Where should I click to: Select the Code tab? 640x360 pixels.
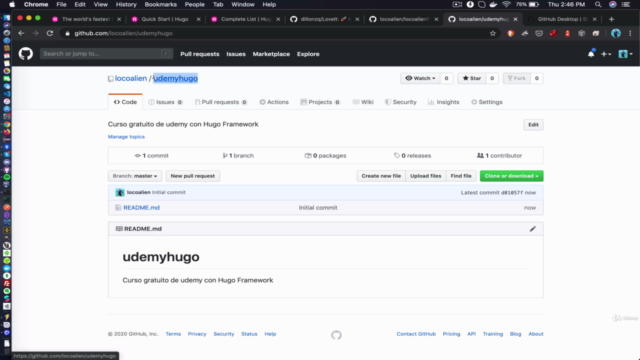coord(125,102)
